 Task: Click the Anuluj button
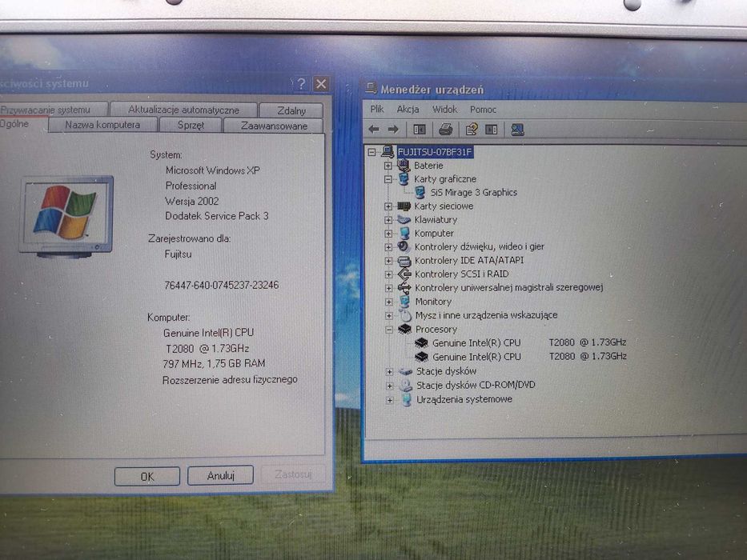click(x=220, y=475)
